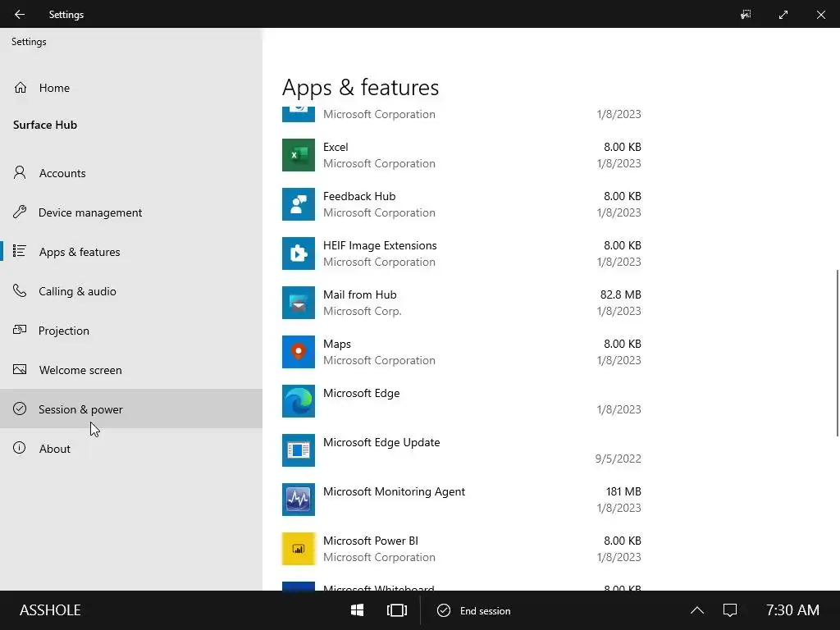Viewport: 840px width, 630px height.
Task: Select Microsoft Monitoring Agent entry name
Action: tap(394, 492)
